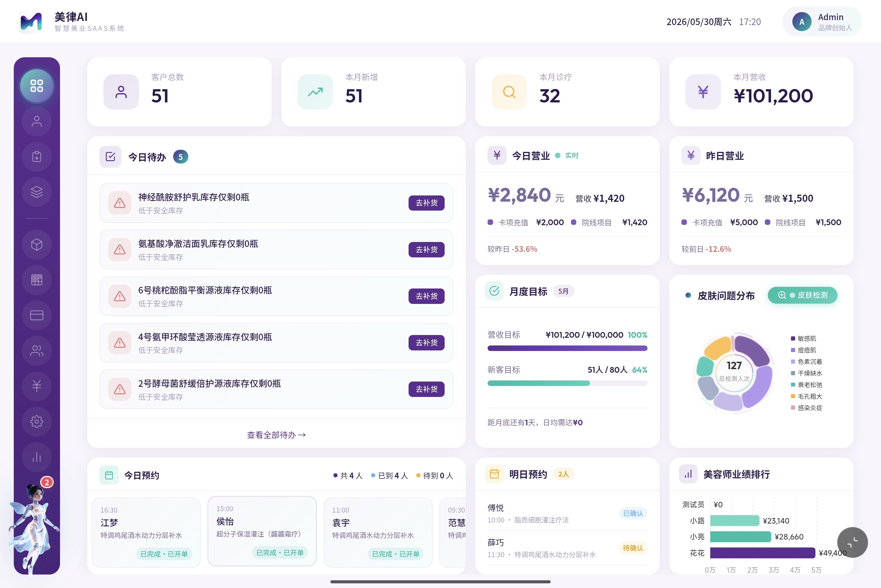The image size is (881, 588).
Task: Open the staff group sidebar icon
Action: [x=37, y=351]
